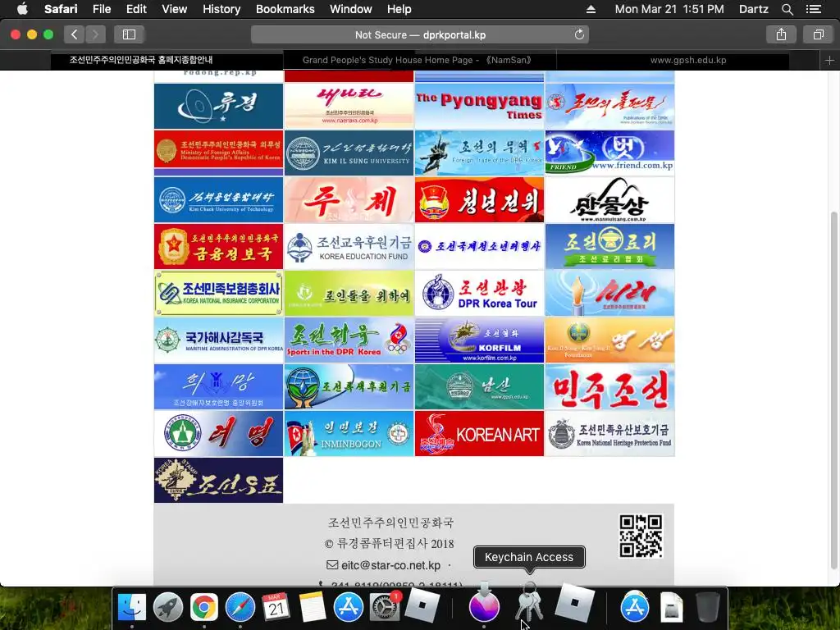Open Ministry of Foreign Affairs banner
This screenshot has width=840, height=630.
218,153
